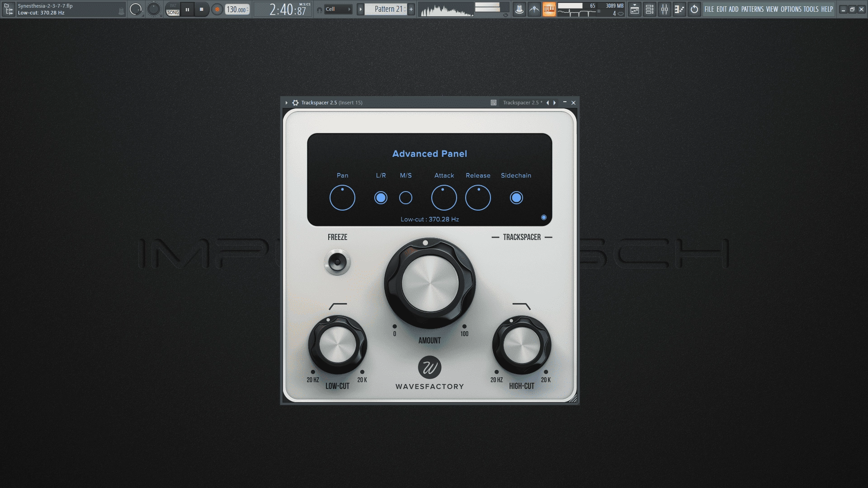Open the HELP menu
This screenshot has height=488, width=868.
click(x=827, y=9)
